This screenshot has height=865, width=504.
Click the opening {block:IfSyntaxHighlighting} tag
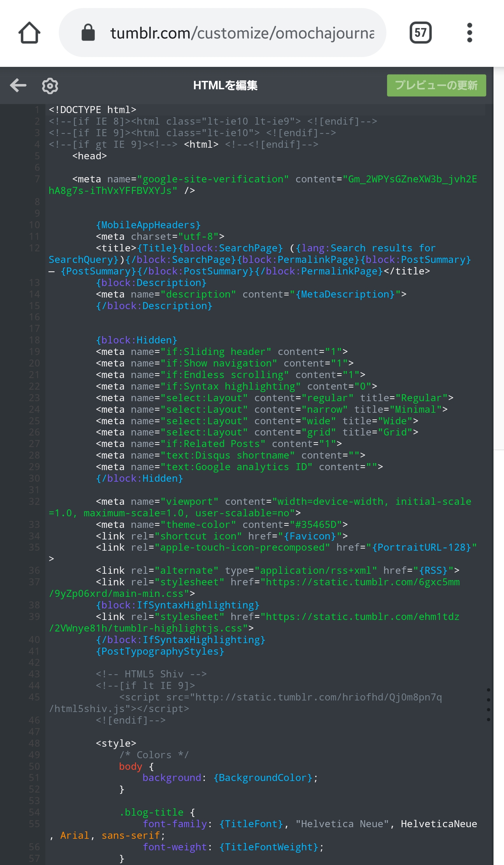click(178, 605)
